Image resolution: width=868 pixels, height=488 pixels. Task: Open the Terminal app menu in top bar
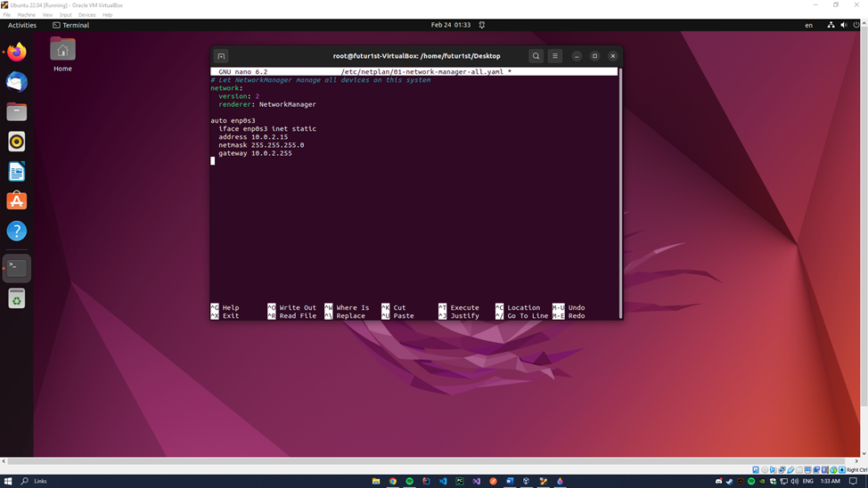pos(71,25)
